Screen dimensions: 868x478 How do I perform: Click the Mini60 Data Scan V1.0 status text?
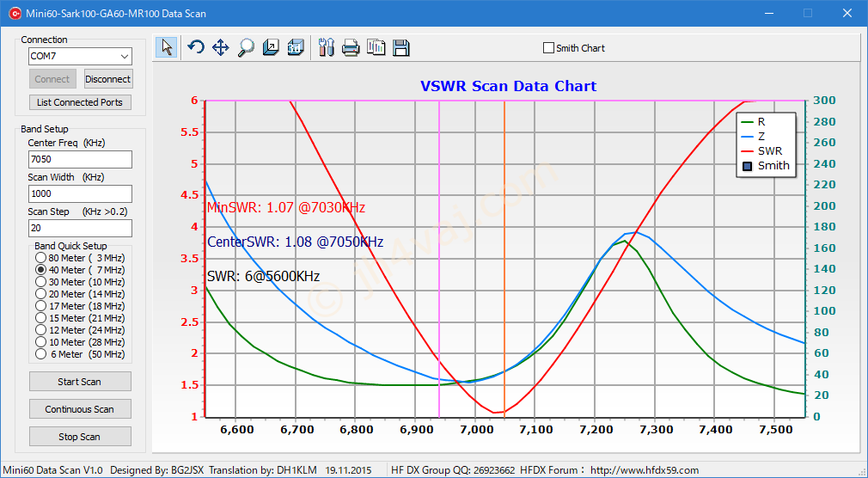tap(53, 470)
